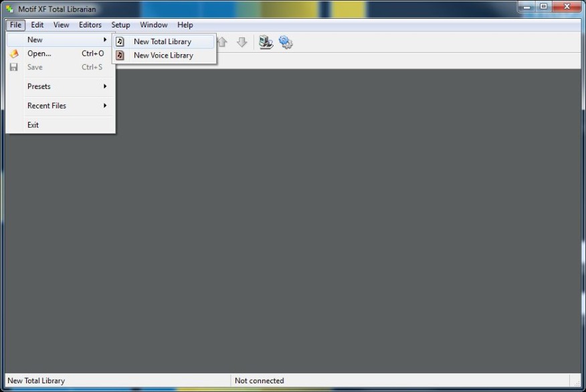Click the up arrow toolbar icon
This screenshot has width=586, height=392.
[222, 42]
